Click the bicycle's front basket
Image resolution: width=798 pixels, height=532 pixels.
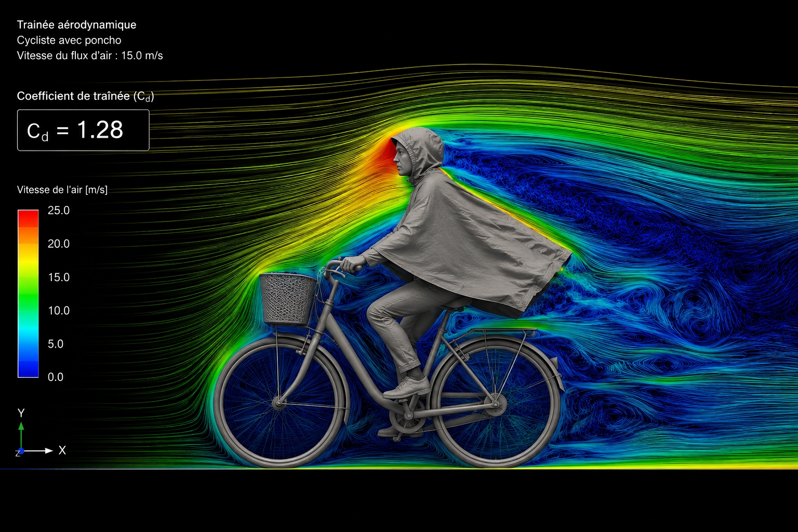point(288,300)
